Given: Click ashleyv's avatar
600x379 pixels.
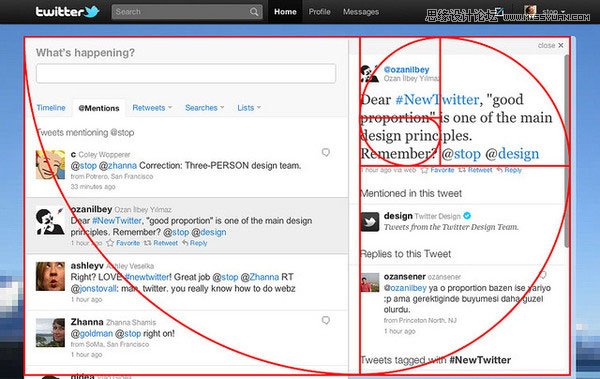Looking at the screenshot, I should [x=50, y=276].
